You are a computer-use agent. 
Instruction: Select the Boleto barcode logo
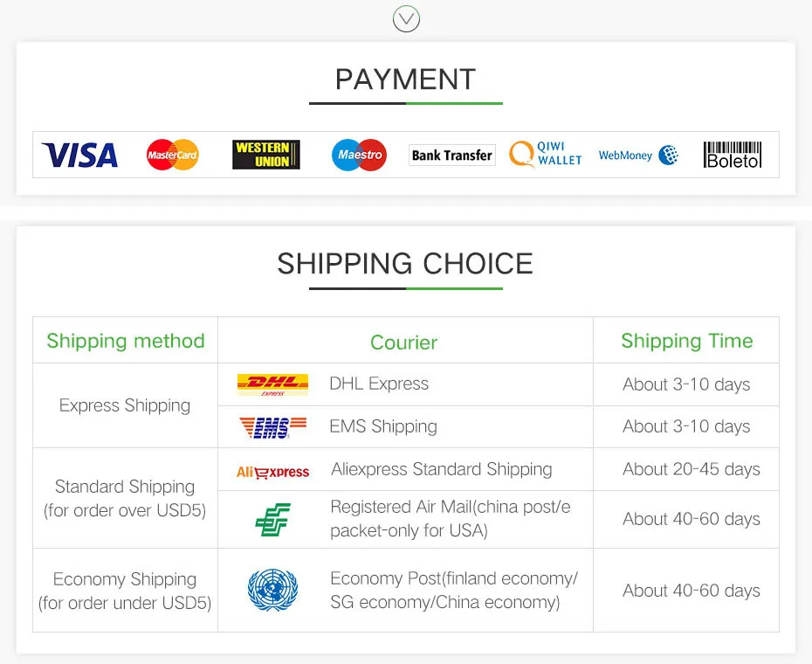[x=733, y=155]
